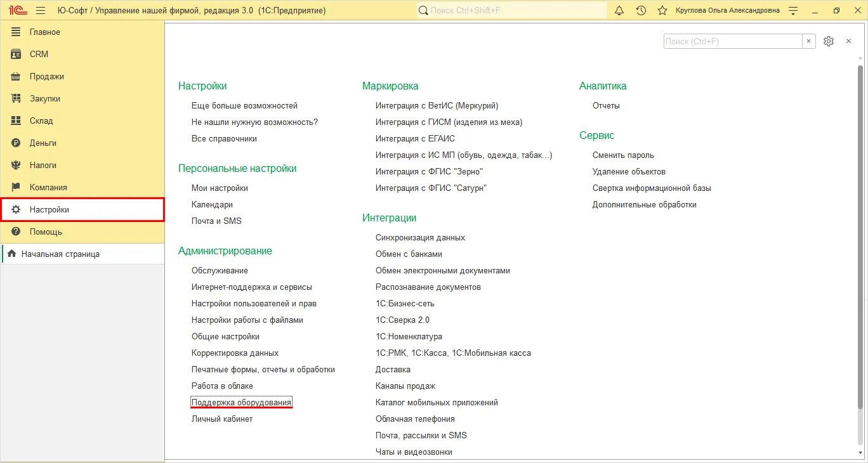The image size is (868, 463).
Task: Open notifications bell
Action: click(620, 10)
